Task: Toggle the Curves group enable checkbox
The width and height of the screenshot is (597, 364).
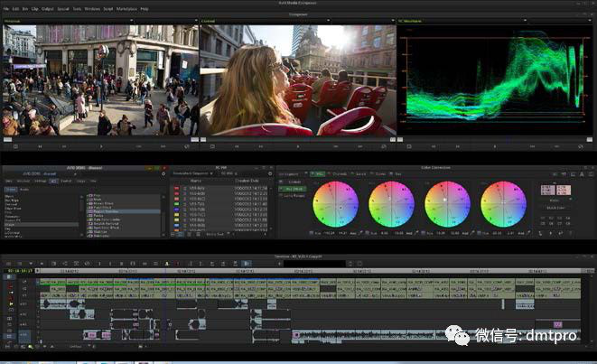Action: point(372,173)
